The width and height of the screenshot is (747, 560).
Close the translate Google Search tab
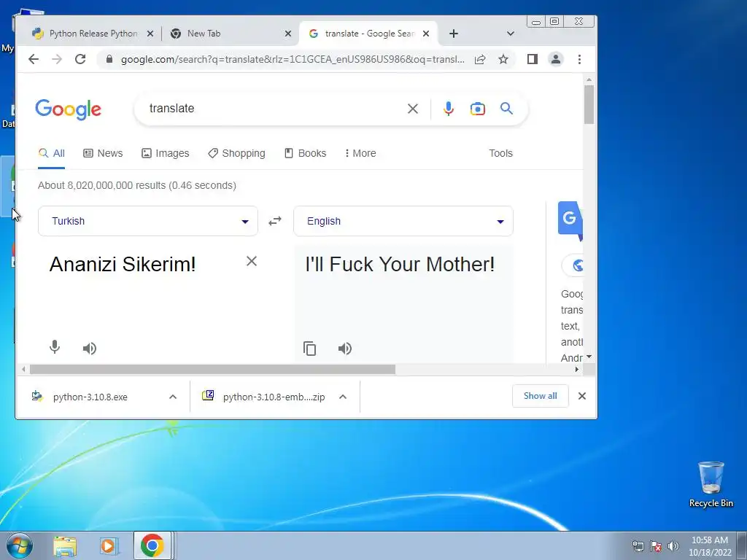click(x=426, y=34)
